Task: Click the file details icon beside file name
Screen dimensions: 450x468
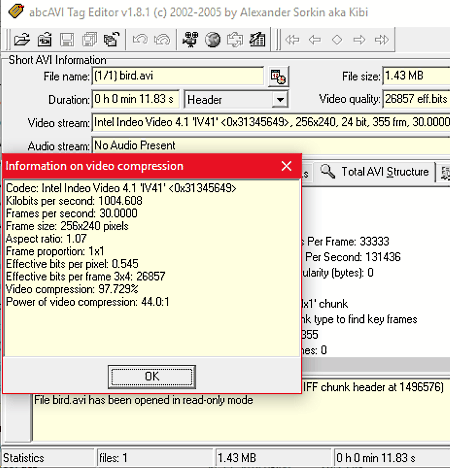Action: tap(278, 77)
